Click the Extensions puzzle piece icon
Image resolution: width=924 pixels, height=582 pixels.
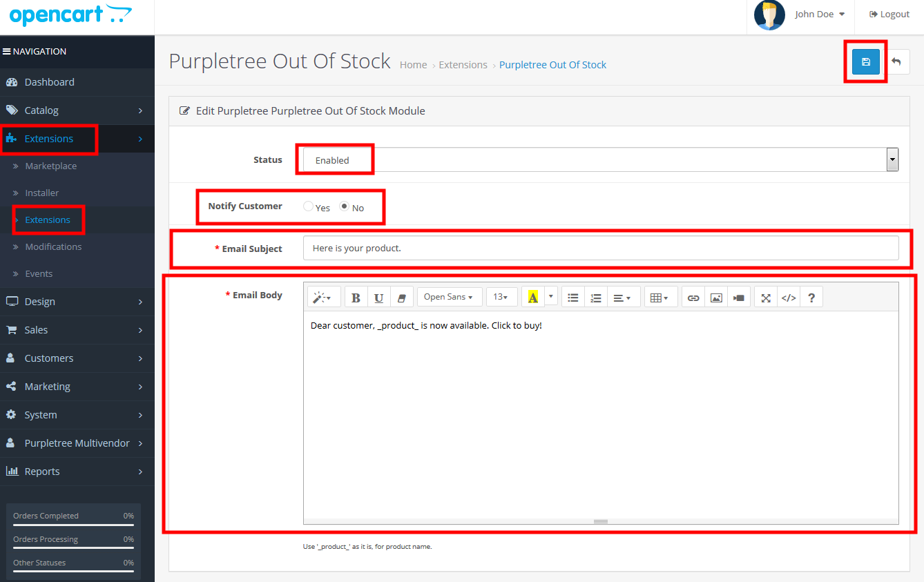(11, 139)
